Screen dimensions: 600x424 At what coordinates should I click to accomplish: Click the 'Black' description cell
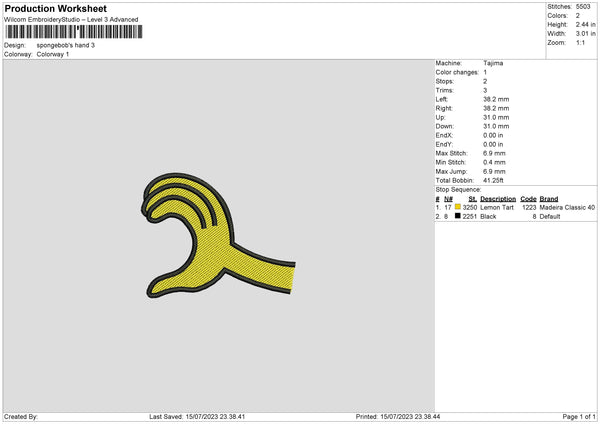(x=488, y=217)
